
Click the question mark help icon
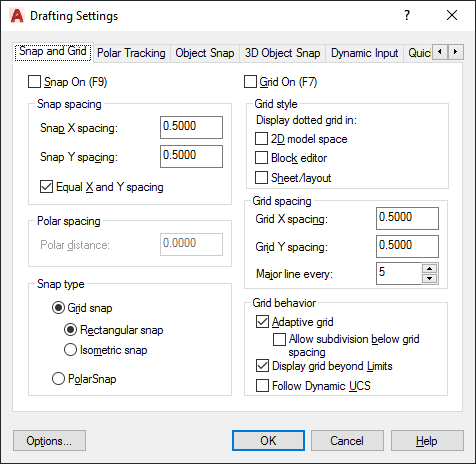[407, 15]
